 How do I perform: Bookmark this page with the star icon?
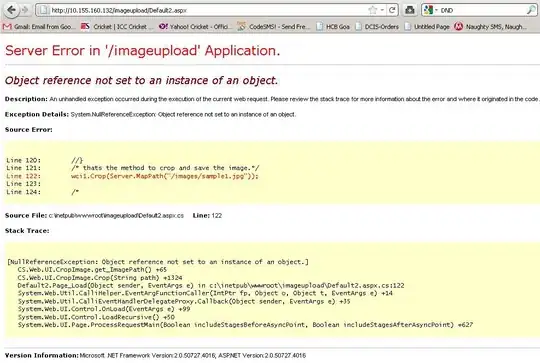(373, 10)
